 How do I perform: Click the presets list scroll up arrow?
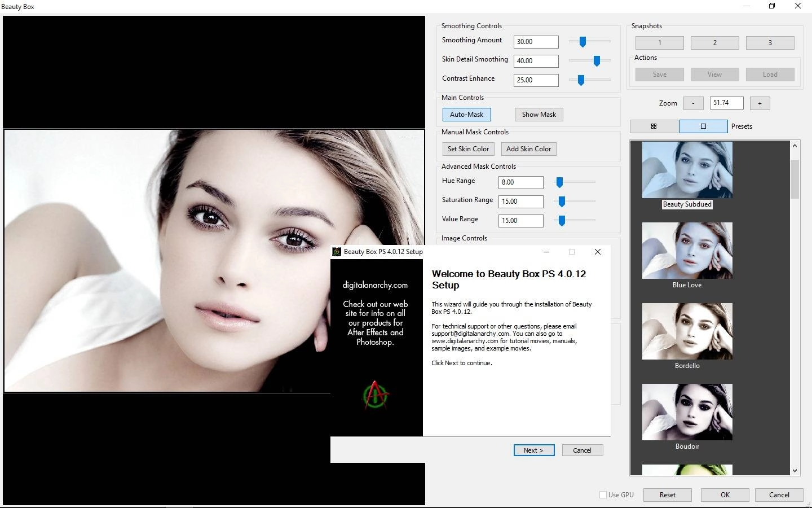coord(795,146)
